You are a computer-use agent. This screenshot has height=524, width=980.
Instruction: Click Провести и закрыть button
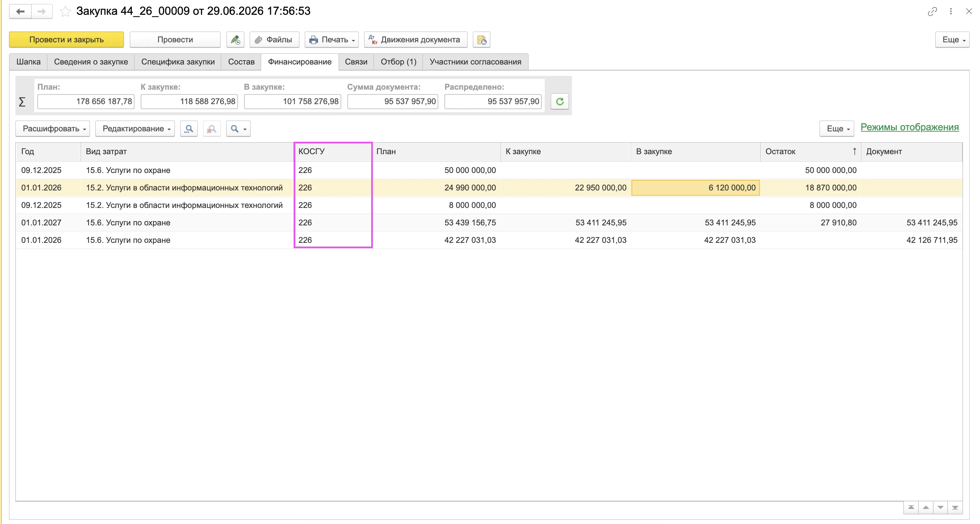tap(66, 40)
